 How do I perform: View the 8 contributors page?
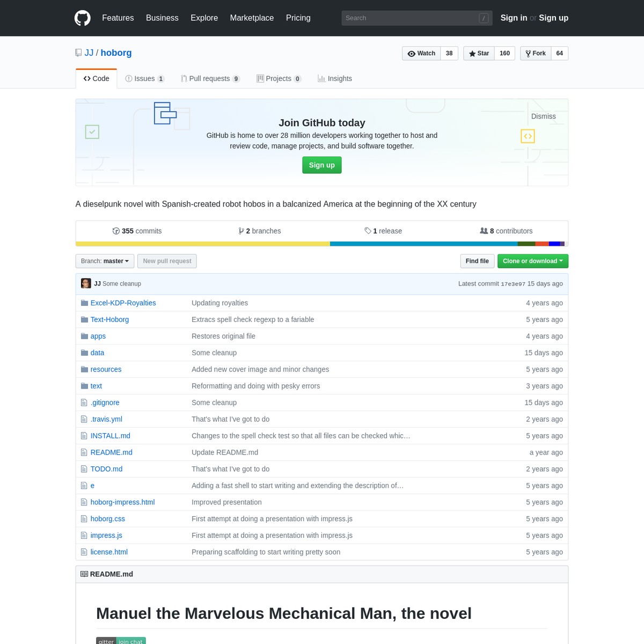(x=506, y=231)
